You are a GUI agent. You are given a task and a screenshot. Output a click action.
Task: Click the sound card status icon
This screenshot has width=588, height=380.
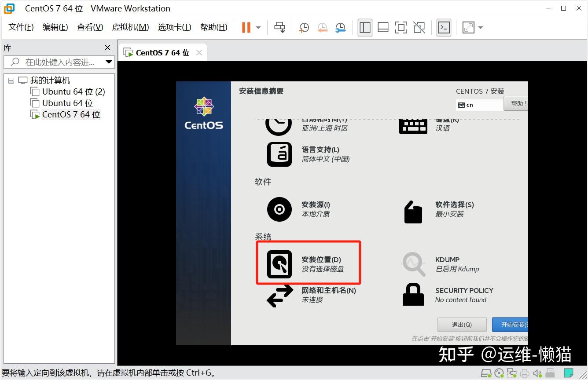[537, 373]
